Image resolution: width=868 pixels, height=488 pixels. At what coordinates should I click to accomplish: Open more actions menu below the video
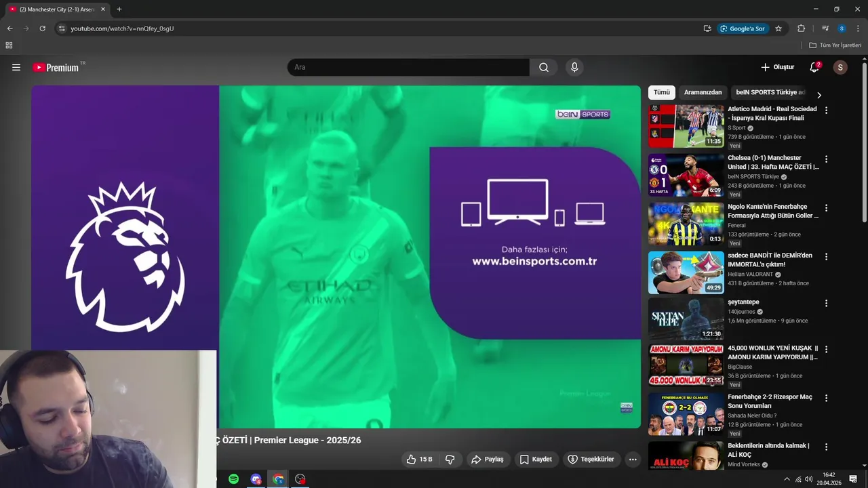click(633, 459)
